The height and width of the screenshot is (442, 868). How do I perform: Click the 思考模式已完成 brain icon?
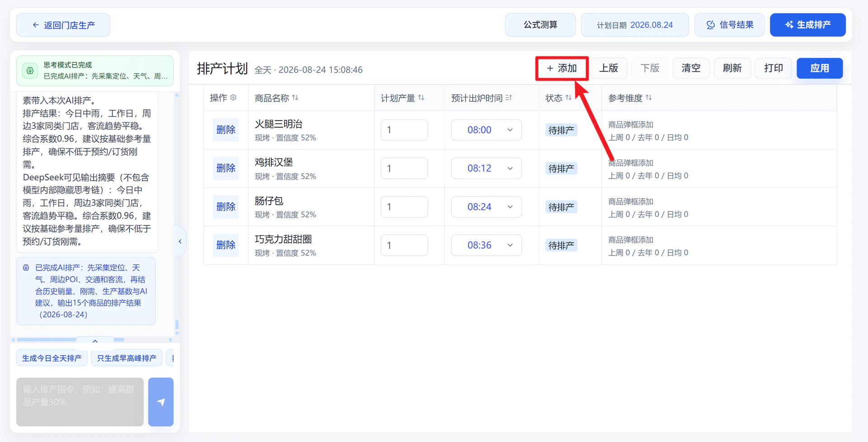pyautogui.click(x=30, y=71)
